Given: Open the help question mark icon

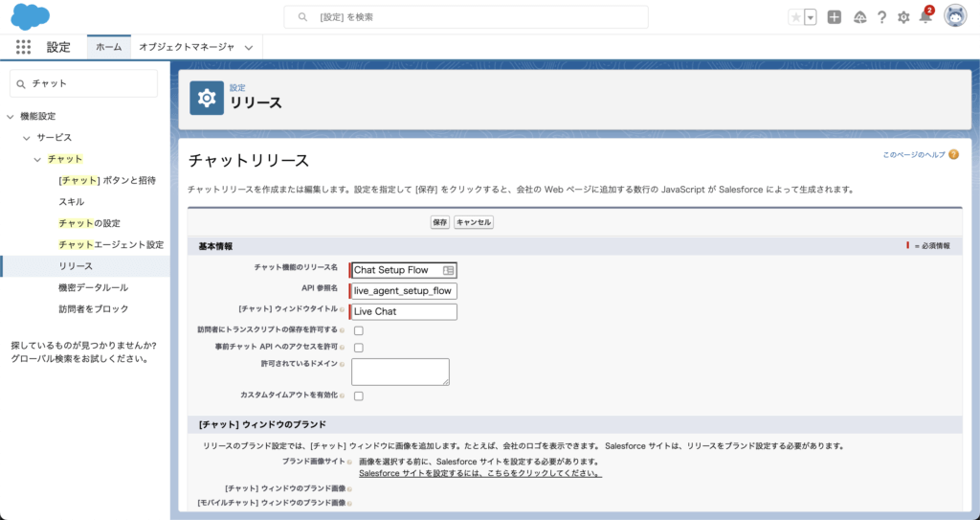Looking at the screenshot, I should (x=881, y=17).
